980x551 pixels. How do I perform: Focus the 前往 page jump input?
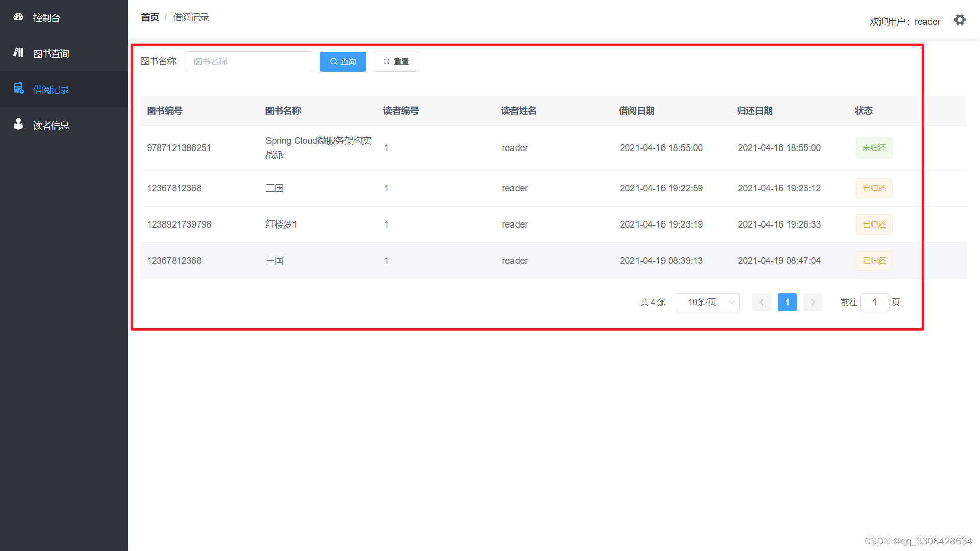tap(875, 302)
